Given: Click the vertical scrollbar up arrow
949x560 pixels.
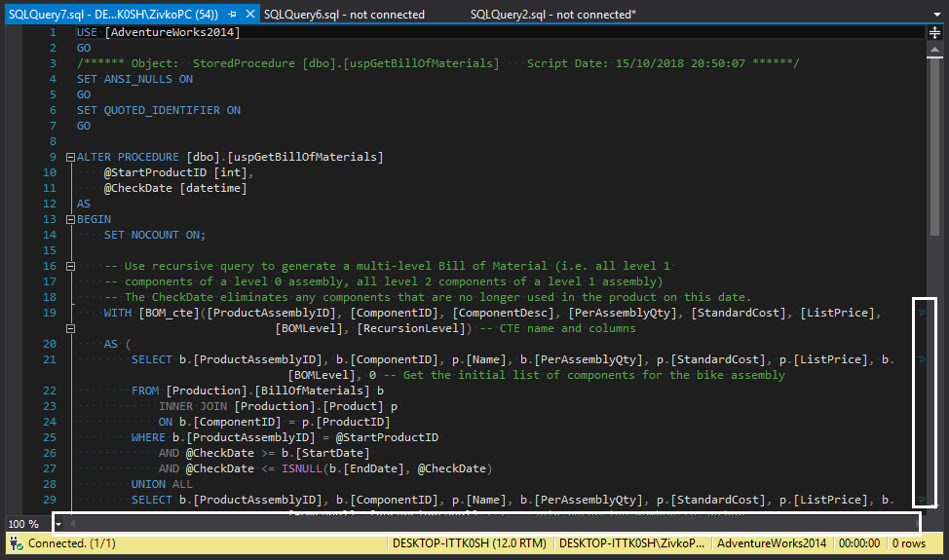Looking at the screenshot, I should pos(935,50).
